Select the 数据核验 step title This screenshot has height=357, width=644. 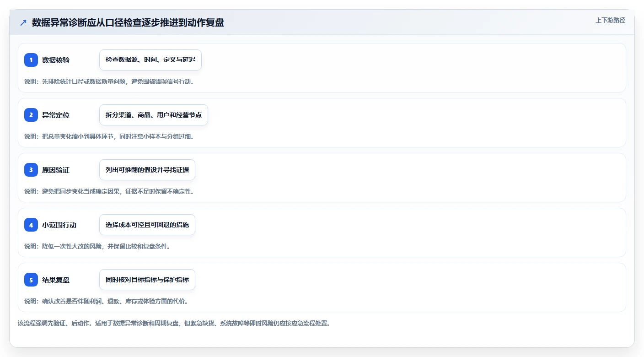pyautogui.click(x=56, y=60)
